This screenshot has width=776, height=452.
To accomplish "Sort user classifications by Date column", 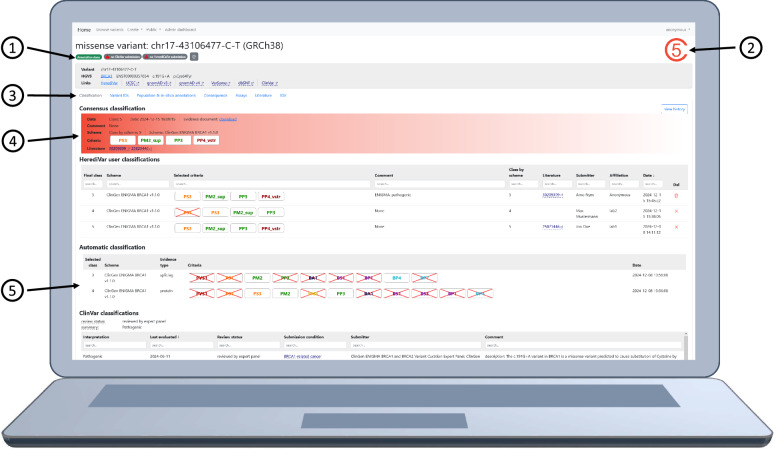I will pyautogui.click(x=649, y=174).
